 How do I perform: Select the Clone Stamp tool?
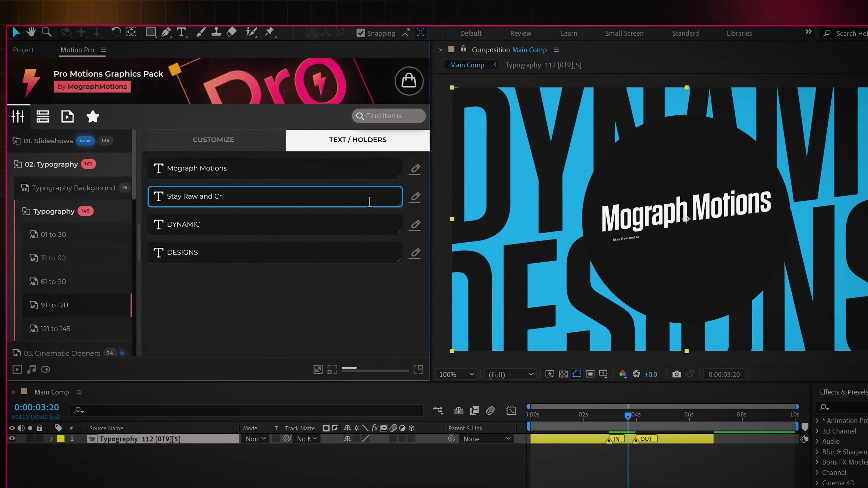(x=216, y=32)
